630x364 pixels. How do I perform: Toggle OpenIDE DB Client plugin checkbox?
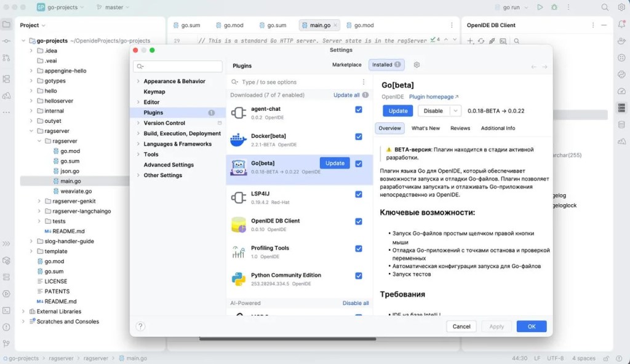coord(359,221)
